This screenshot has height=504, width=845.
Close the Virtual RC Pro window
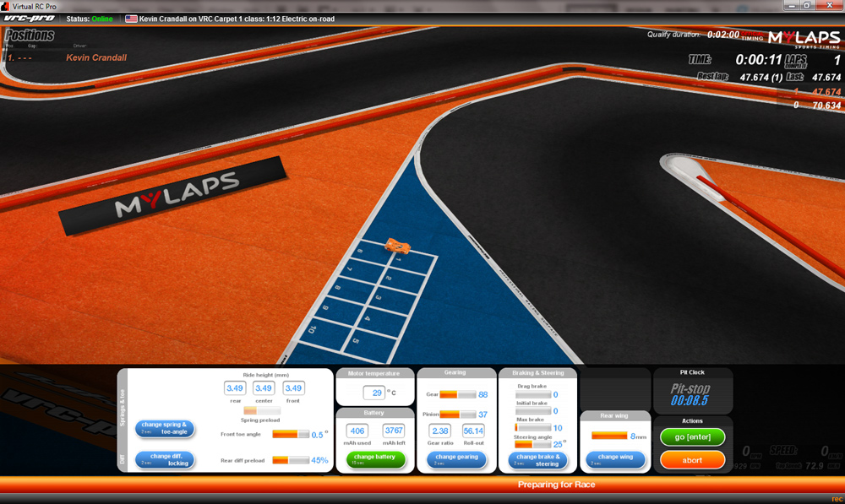[x=830, y=5]
